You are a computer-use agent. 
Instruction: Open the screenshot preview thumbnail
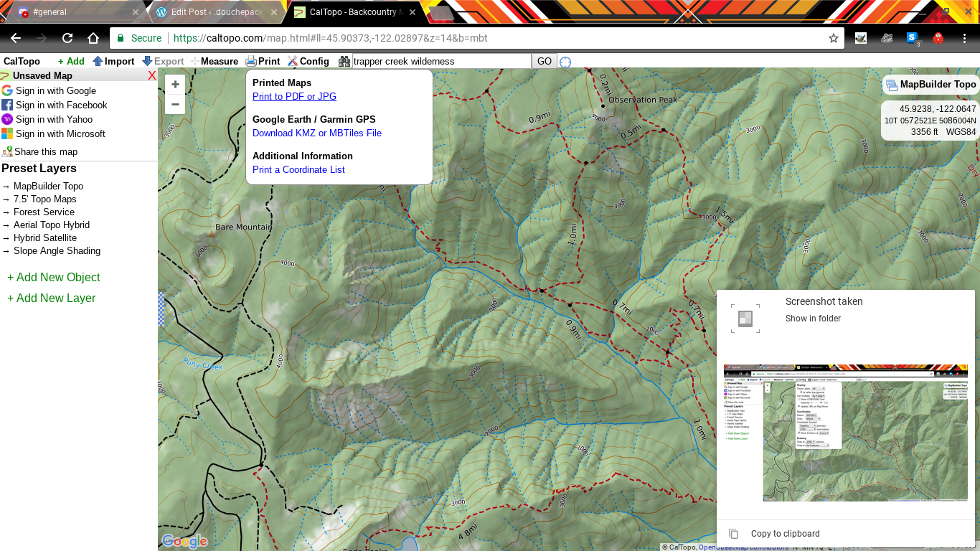click(x=846, y=433)
